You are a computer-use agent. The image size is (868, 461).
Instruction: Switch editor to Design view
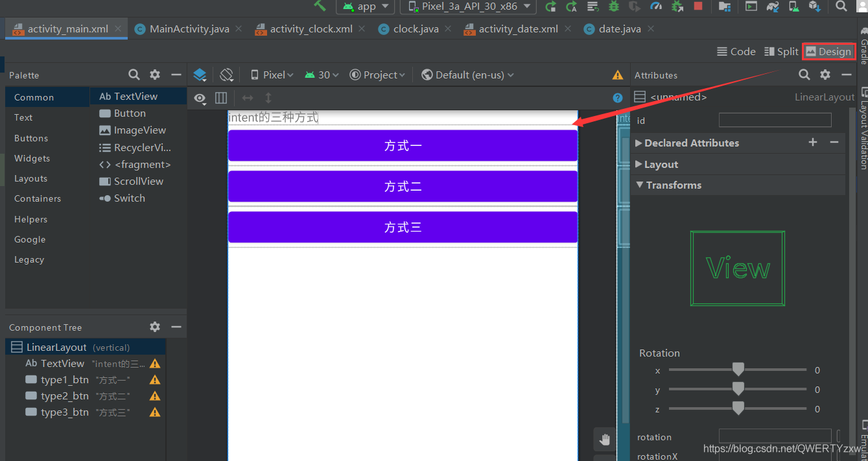coord(828,52)
